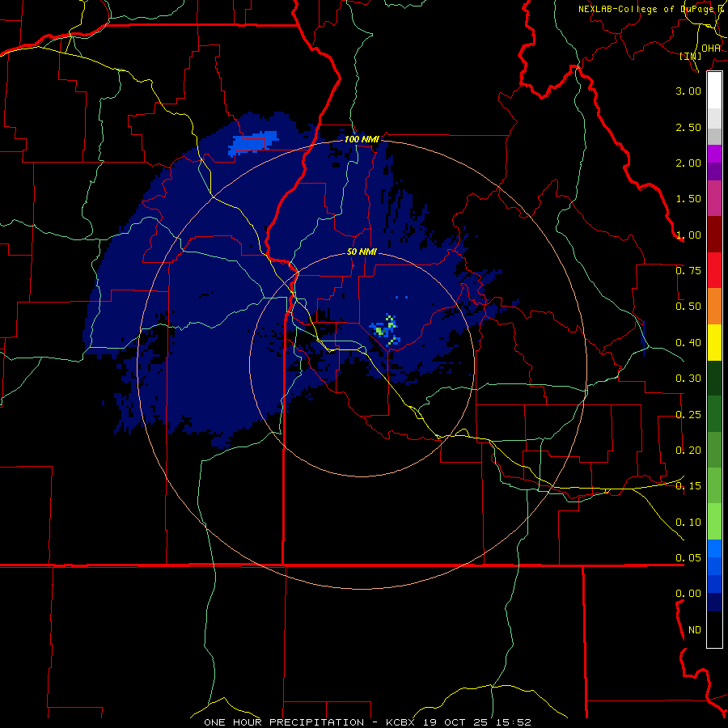The image size is (728, 728).
Task: Click the "0.15" legend value
Action: click(688, 486)
